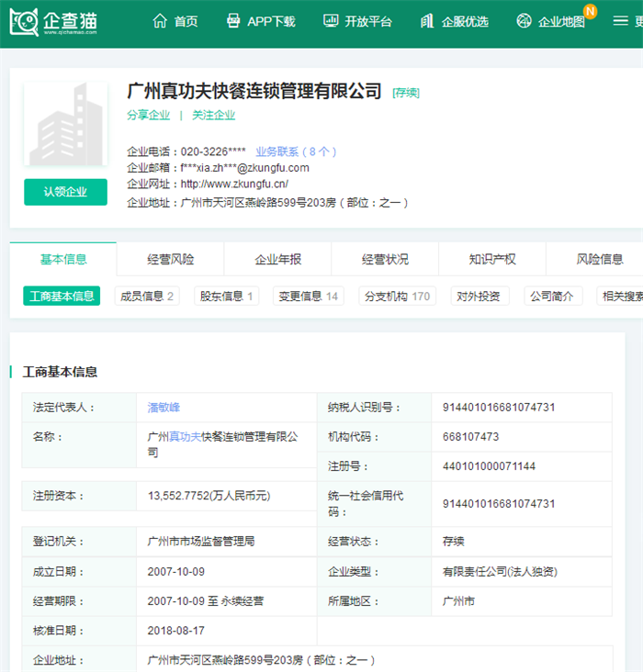Open 开放平台 navigation item
643x672 pixels.
(x=368, y=21)
